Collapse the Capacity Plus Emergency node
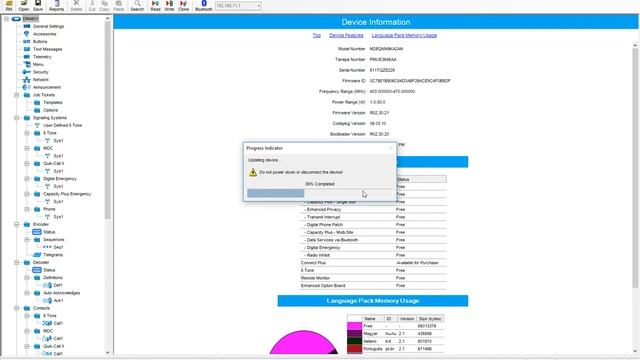Image resolution: width=640 pixels, height=360 pixels. 27,194
